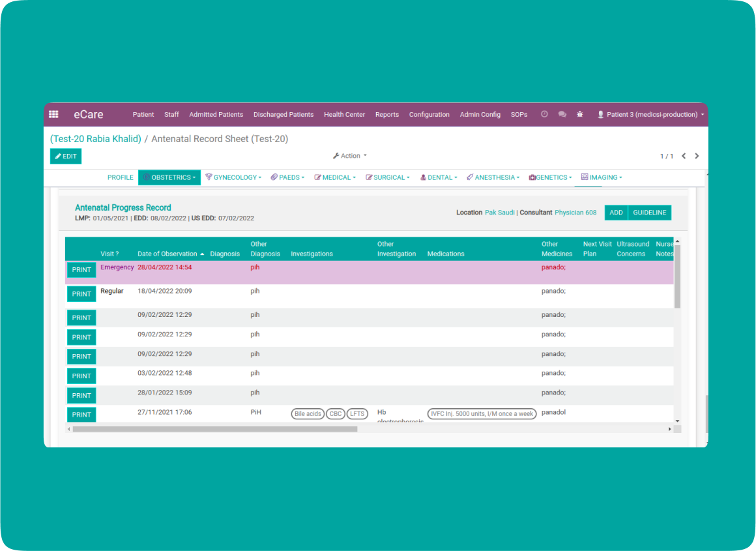Click the Guideline button
The image size is (756, 551).
coord(649,213)
